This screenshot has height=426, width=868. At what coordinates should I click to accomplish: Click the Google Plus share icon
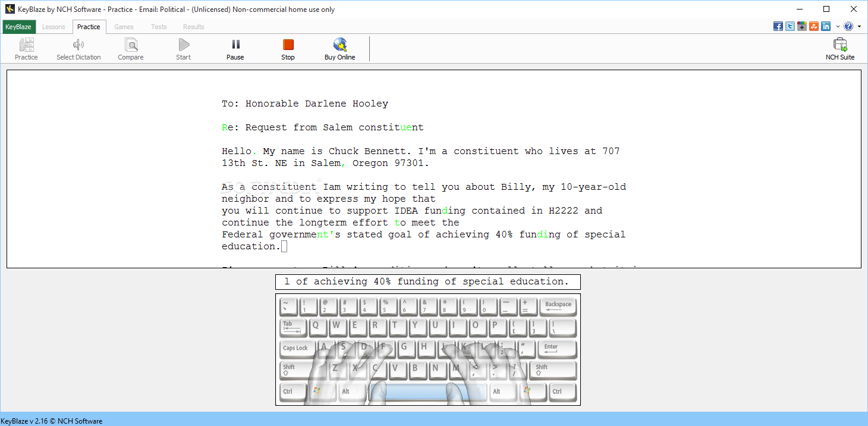[802, 26]
